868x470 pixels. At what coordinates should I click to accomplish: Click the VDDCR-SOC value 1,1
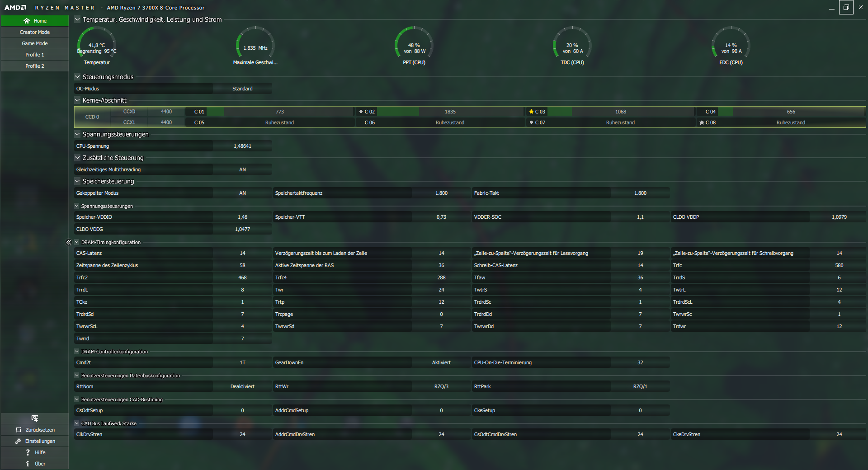coord(640,217)
